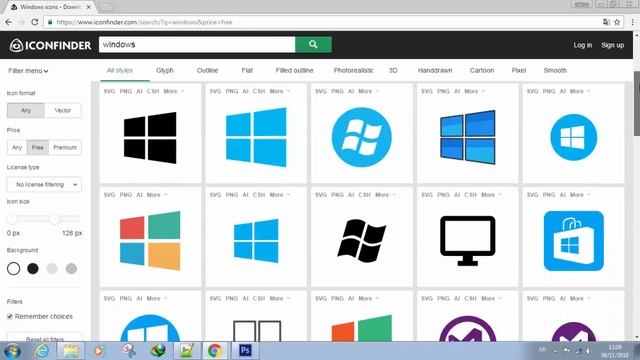Open the black monitor icon
Image resolution: width=640 pixels, height=360 pixels.
point(468,241)
